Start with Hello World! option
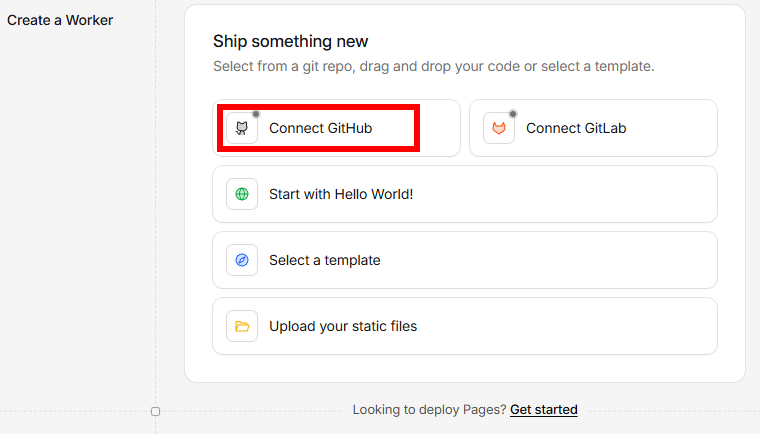This screenshot has height=434, width=760. (x=341, y=194)
